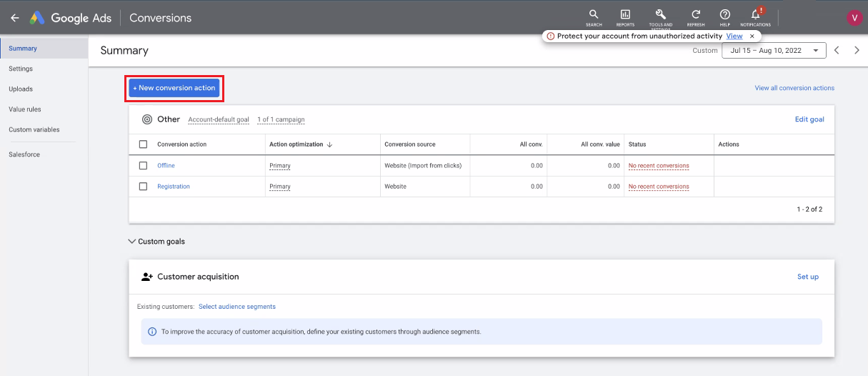Click the Edit goal link
The height and width of the screenshot is (376, 868).
click(809, 119)
